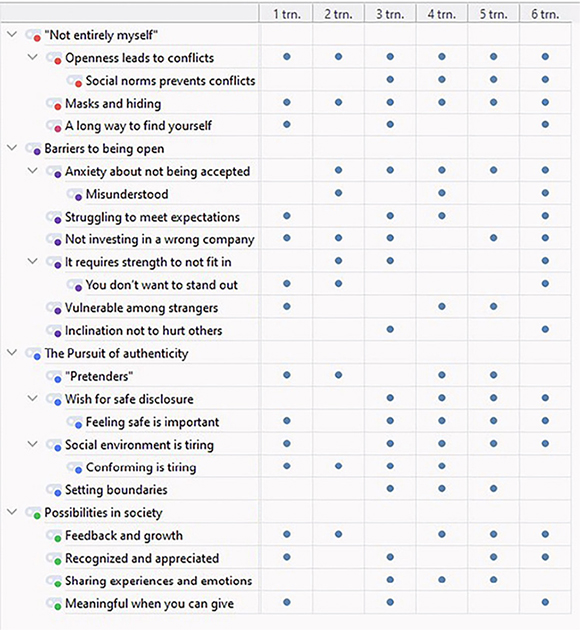Click the red code icon beside Masks and hiding
The height and width of the screenshot is (630, 580).
pos(54,104)
